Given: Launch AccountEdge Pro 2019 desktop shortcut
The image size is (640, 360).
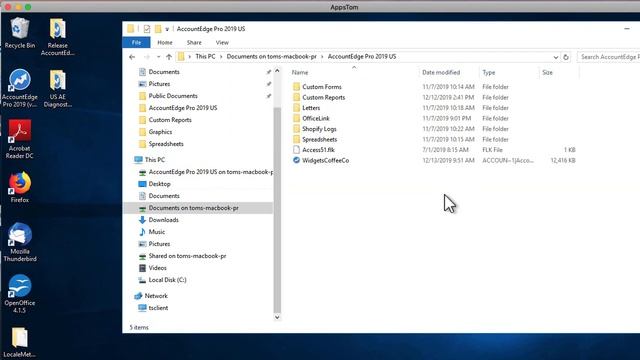Looking at the screenshot, I should pyautogui.click(x=20, y=87).
